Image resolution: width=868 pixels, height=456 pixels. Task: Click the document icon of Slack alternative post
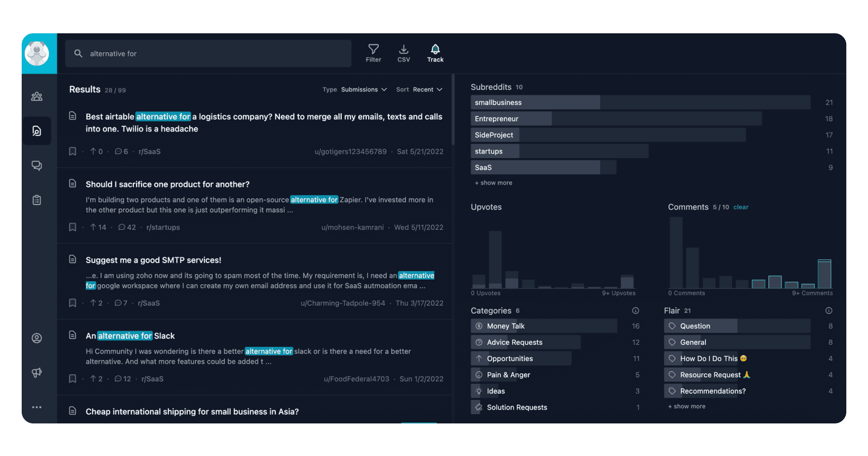pos(73,335)
